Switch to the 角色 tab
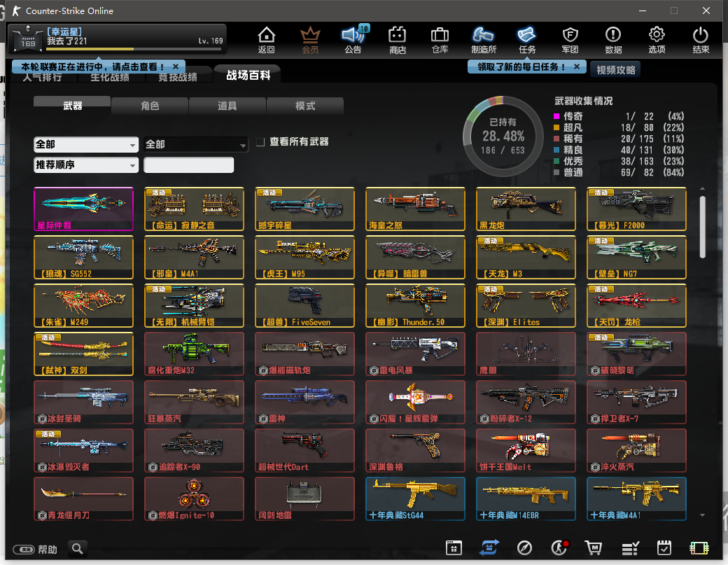Viewport: 728px width, 565px height. pos(150,106)
